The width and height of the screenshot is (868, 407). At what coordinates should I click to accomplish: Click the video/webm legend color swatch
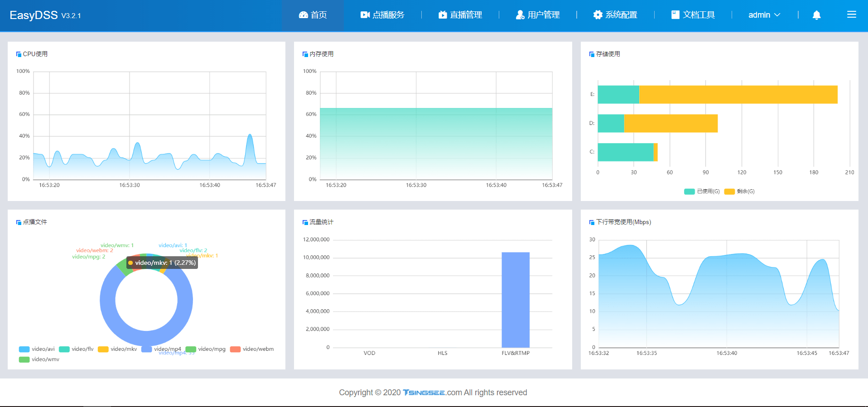tap(235, 349)
